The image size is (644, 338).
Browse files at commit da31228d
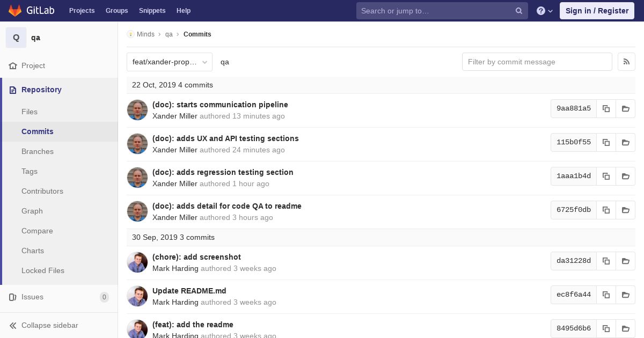coord(625,261)
